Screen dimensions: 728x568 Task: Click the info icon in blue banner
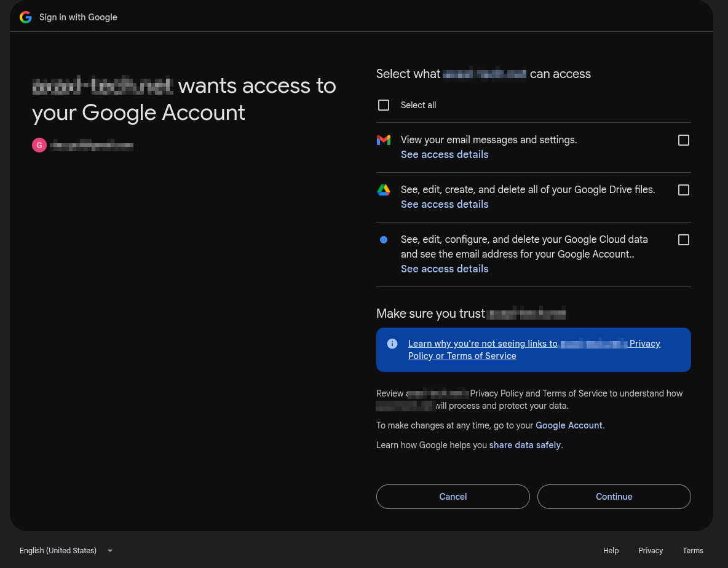pyautogui.click(x=392, y=344)
